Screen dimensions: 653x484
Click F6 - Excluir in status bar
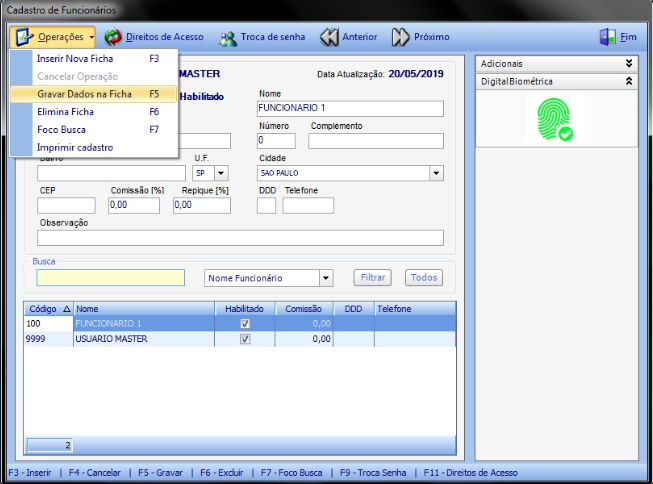pos(222,473)
